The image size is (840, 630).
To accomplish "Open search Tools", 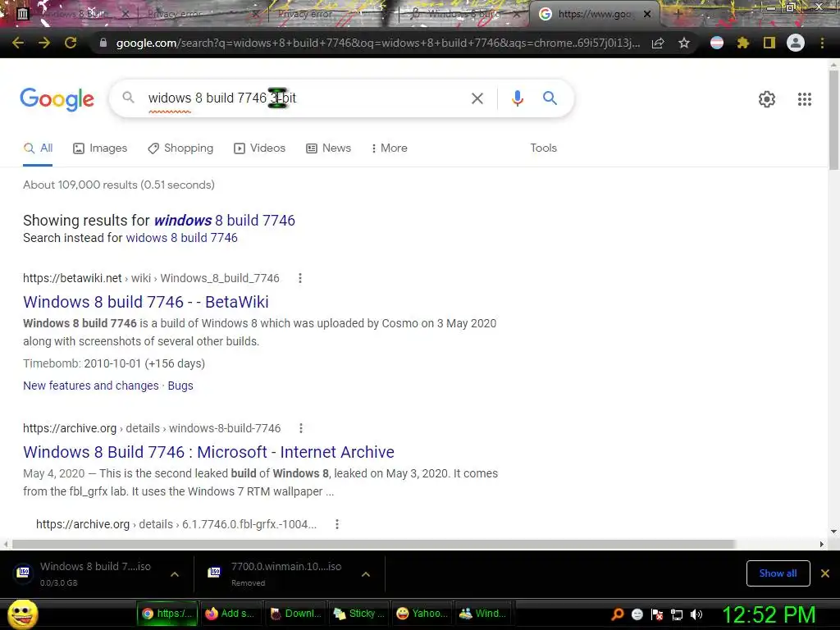I will point(543,148).
